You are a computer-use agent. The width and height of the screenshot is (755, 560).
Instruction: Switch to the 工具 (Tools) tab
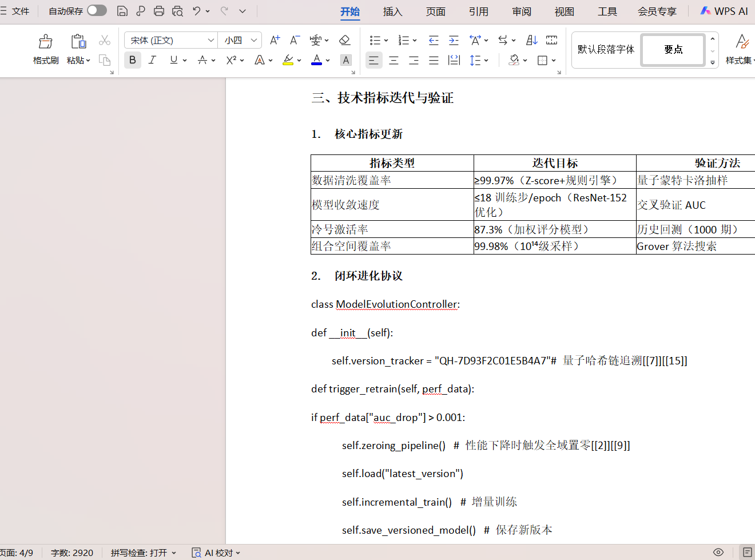607,11
